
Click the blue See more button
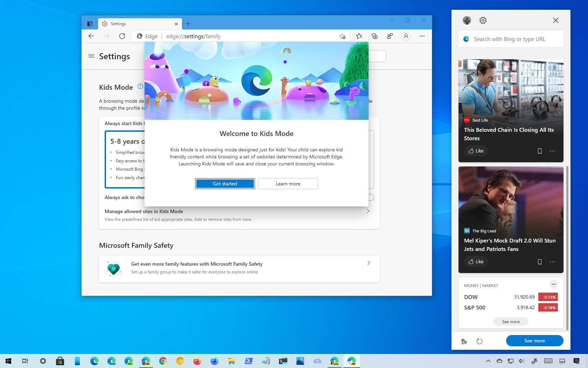534,341
